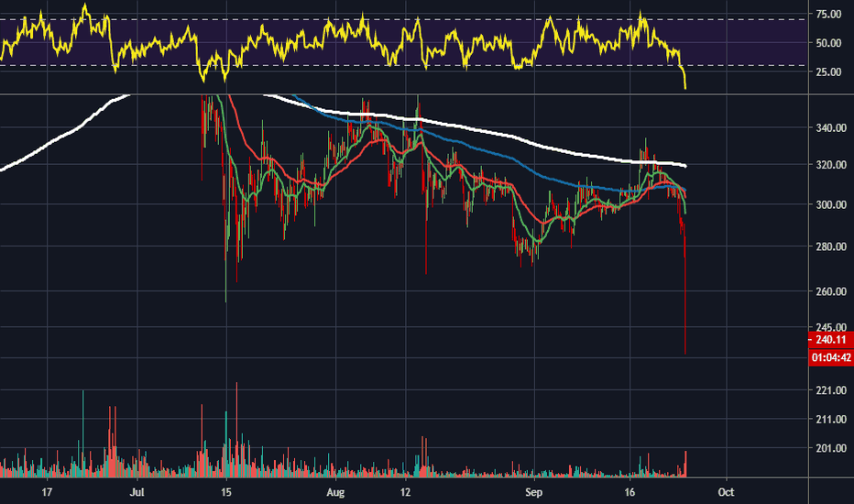Click the 17 date label on time axis
This screenshot has height=504, width=854.
click(x=48, y=492)
